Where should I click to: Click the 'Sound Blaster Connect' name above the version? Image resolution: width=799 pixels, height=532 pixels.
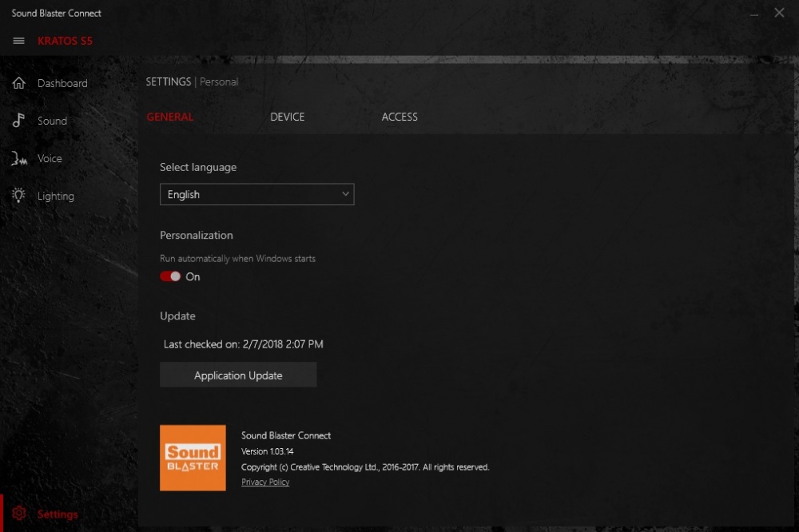tap(286, 435)
